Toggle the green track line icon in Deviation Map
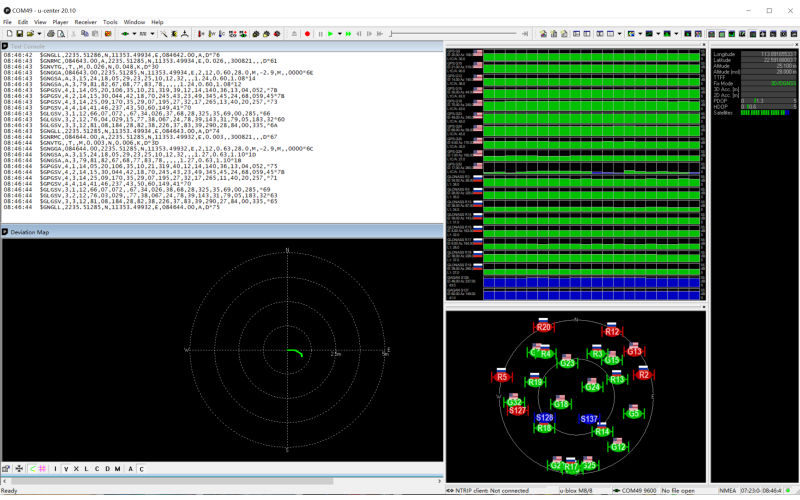 click(32, 468)
